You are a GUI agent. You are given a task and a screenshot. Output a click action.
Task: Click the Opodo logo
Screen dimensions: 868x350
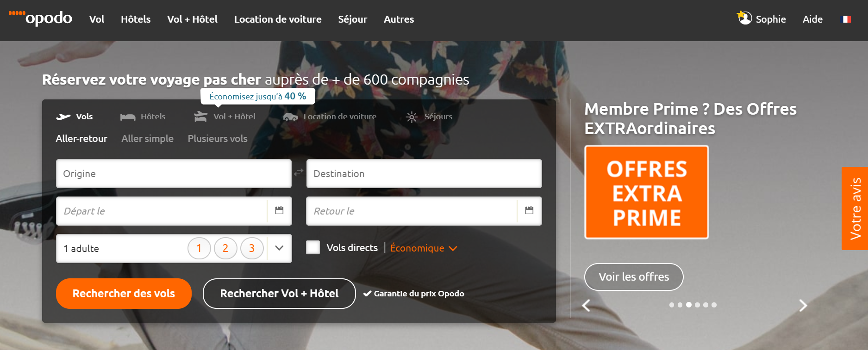coord(41,18)
